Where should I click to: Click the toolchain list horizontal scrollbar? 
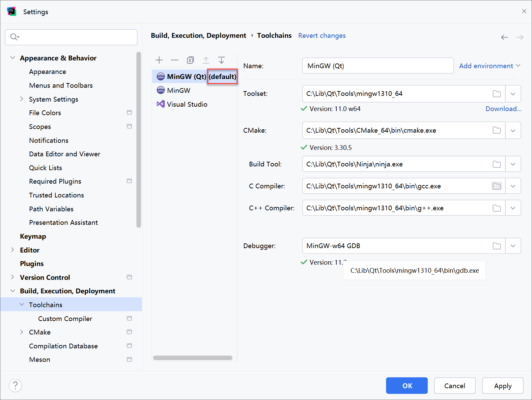[x=193, y=358]
